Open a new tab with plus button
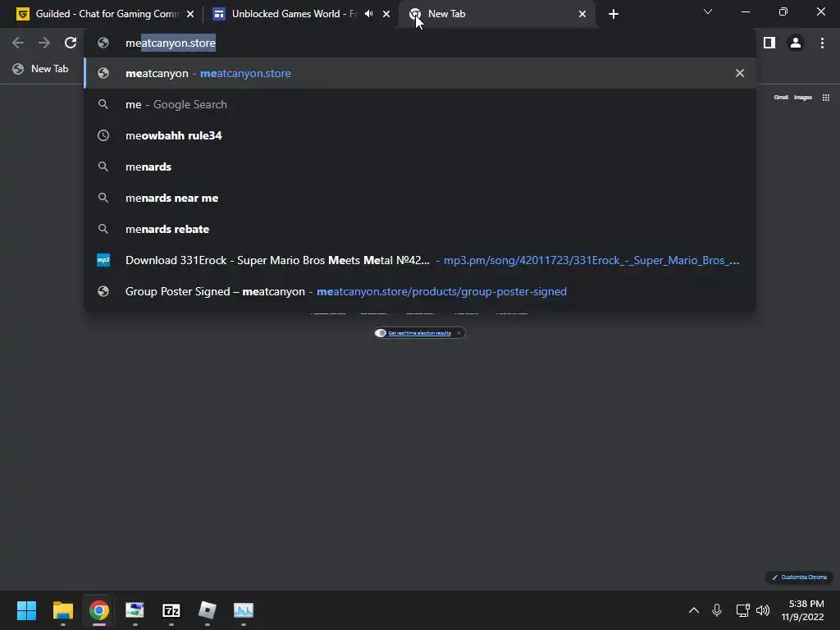 614,14
